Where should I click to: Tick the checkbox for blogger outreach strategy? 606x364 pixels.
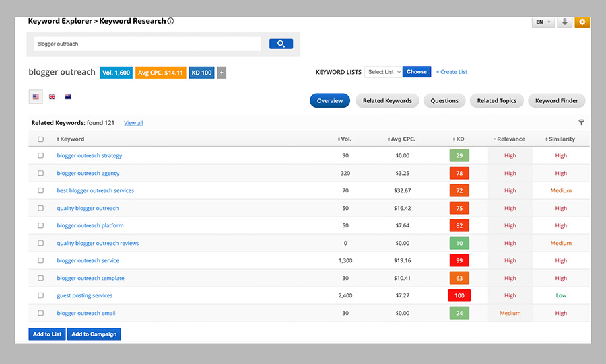40,155
